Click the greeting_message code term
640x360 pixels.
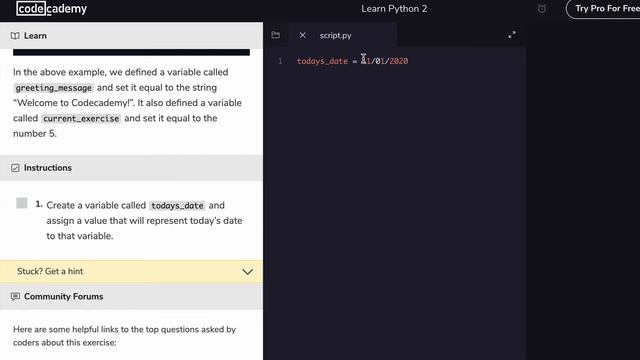(x=53, y=88)
